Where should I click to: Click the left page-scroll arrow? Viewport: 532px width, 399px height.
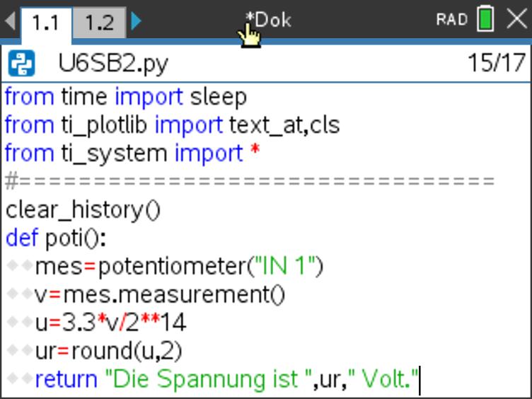tap(8, 21)
